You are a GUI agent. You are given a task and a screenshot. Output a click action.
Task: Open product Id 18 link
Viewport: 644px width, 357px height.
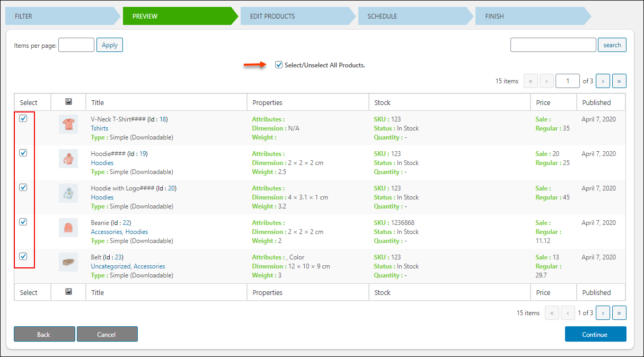[163, 119]
